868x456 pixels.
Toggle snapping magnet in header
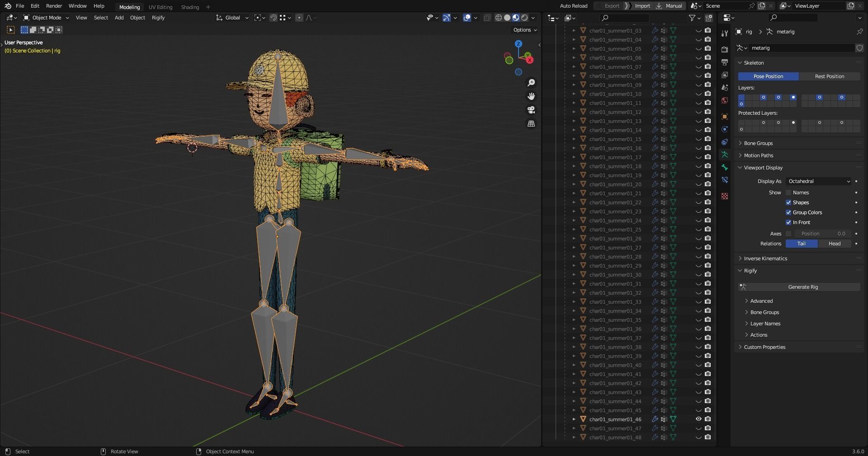[273, 18]
